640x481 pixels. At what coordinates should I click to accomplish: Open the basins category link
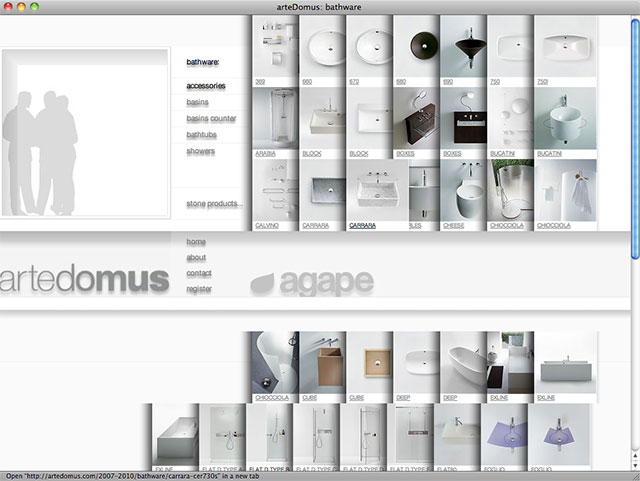click(x=198, y=102)
